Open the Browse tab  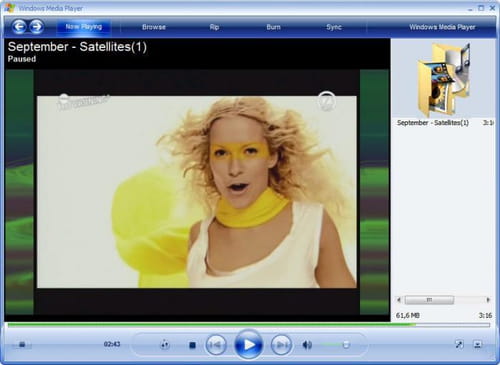[x=154, y=27]
